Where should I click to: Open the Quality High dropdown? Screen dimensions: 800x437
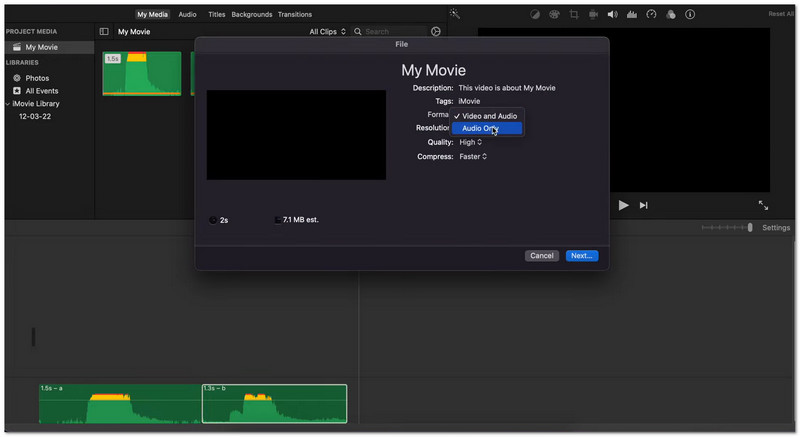[x=470, y=142]
